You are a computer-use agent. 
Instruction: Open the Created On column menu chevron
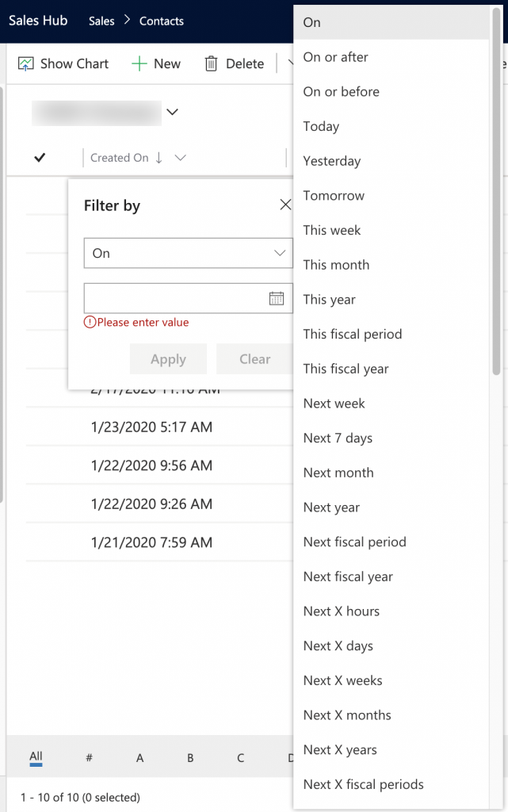(181, 158)
